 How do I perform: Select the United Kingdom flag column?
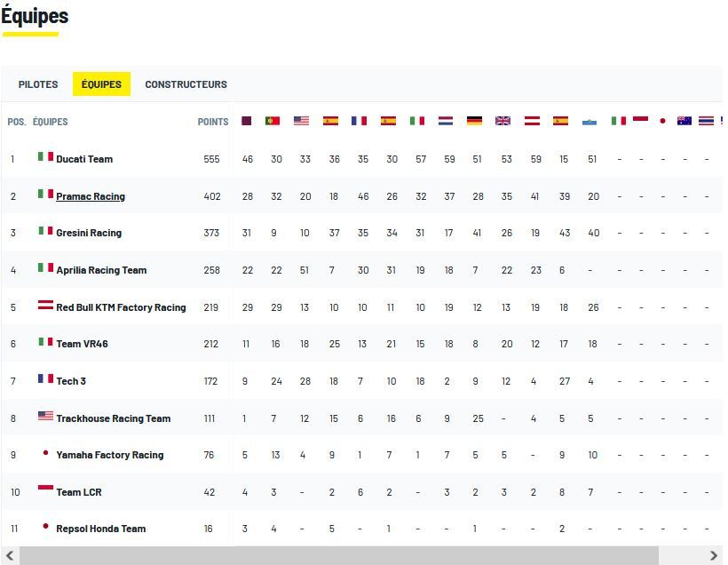(503, 121)
